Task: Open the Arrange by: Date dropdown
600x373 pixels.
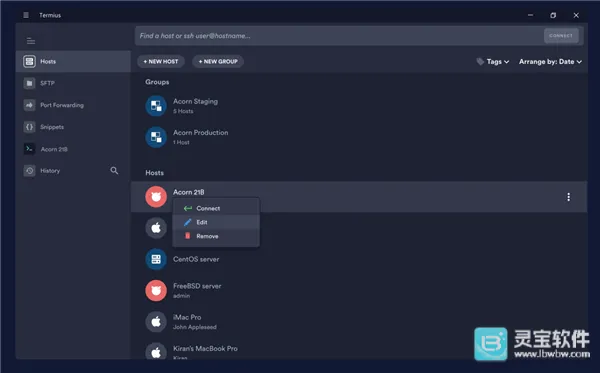Action: [550, 62]
